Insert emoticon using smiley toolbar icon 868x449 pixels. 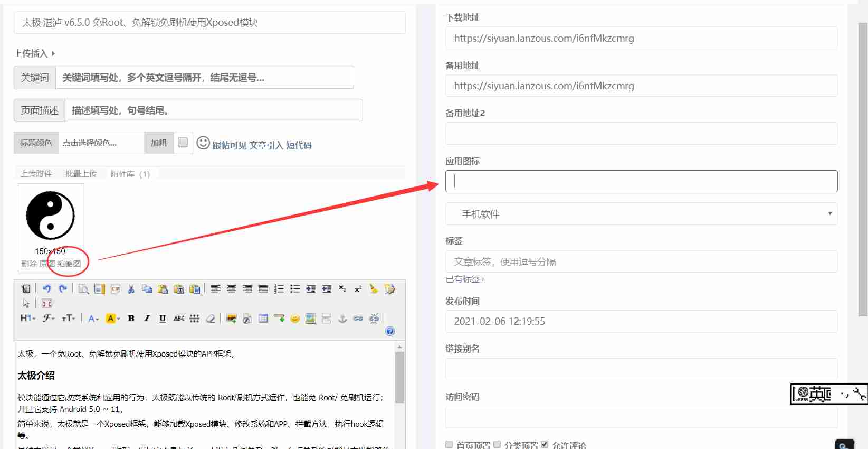click(295, 319)
